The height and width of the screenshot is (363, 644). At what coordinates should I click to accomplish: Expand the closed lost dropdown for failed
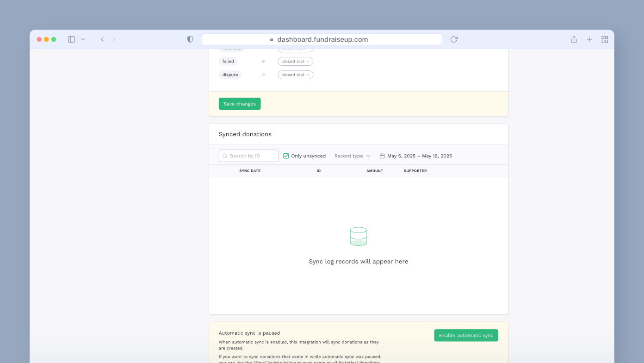(295, 61)
